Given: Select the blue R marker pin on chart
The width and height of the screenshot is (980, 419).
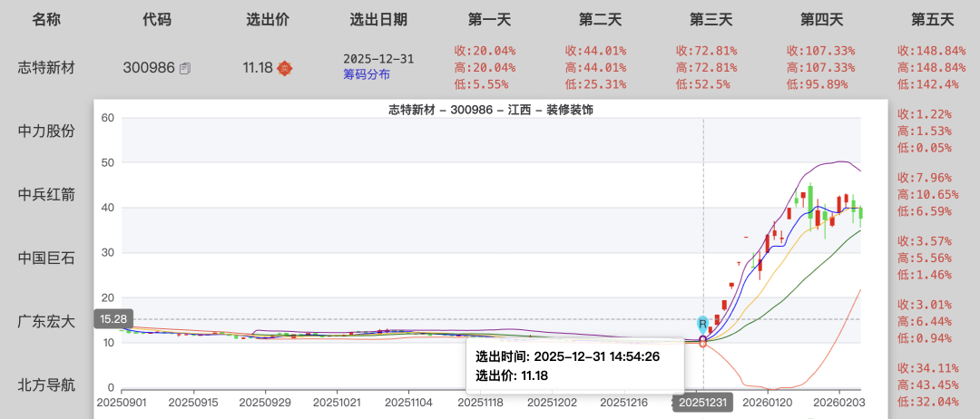Looking at the screenshot, I should click(702, 324).
